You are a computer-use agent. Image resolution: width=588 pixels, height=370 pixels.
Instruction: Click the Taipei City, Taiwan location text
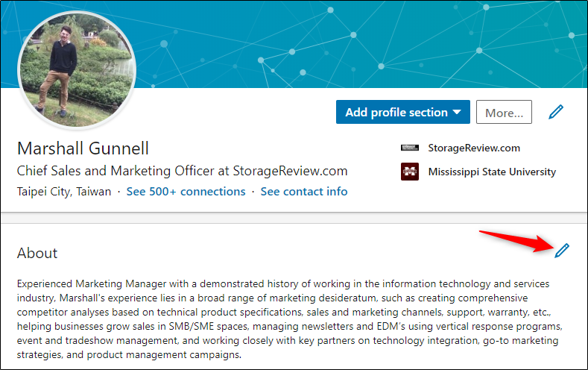pos(64,192)
